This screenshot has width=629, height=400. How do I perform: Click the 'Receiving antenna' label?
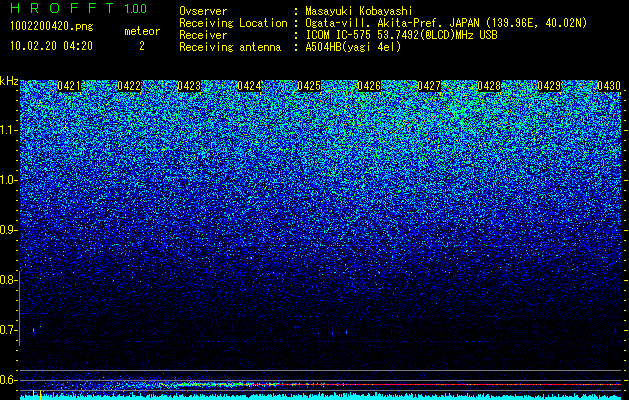230,47
